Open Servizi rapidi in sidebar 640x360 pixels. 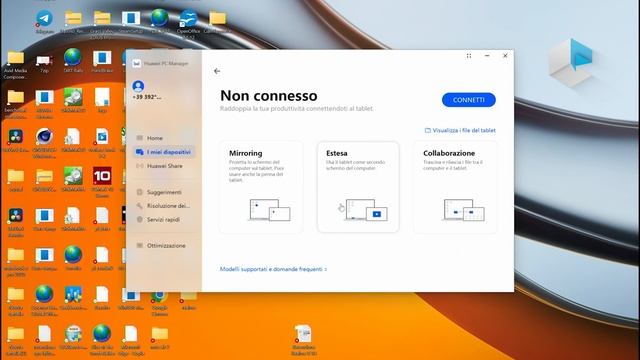point(163,219)
